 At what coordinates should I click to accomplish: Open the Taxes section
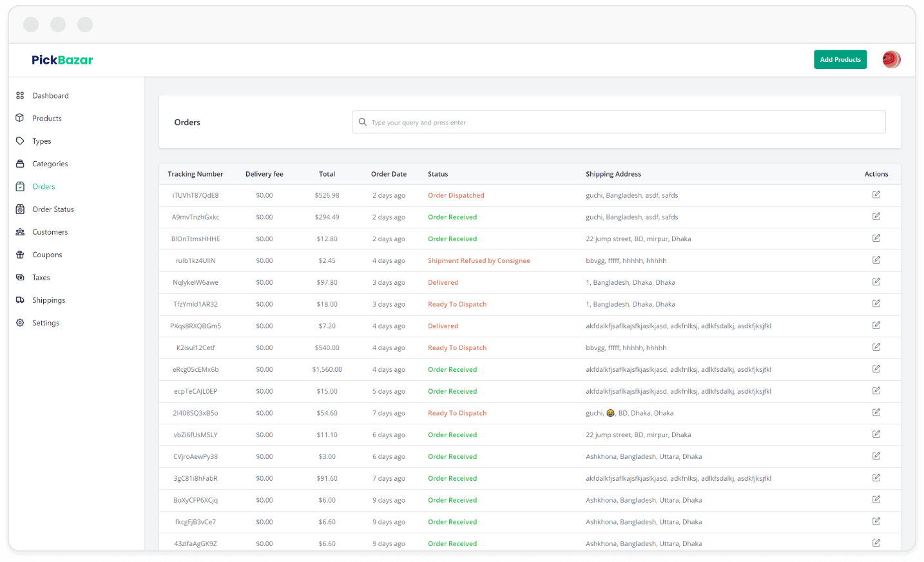(41, 278)
